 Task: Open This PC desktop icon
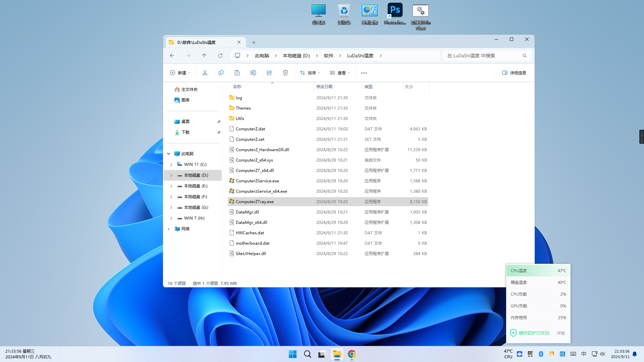point(318,14)
